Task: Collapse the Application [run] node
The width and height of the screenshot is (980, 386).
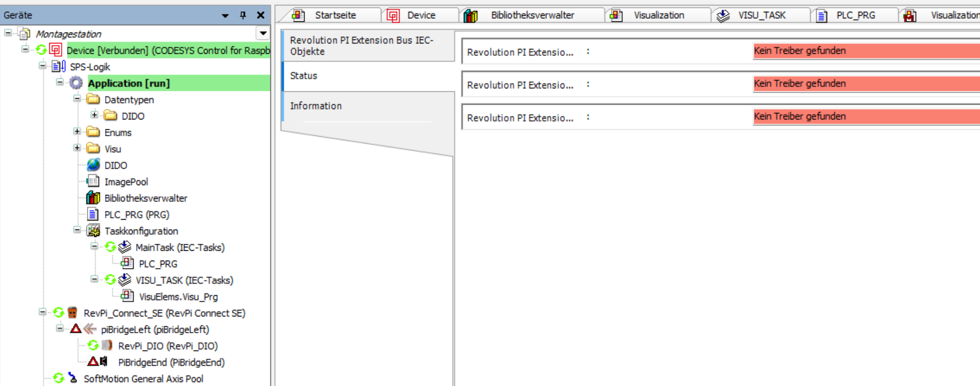Action: point(60,82)
